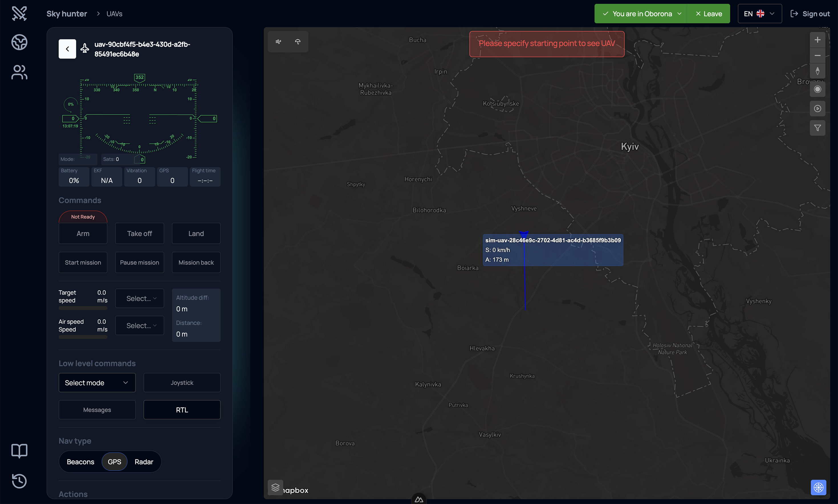
Task: Select GPS nav type
Action: [x=115, y=462]
